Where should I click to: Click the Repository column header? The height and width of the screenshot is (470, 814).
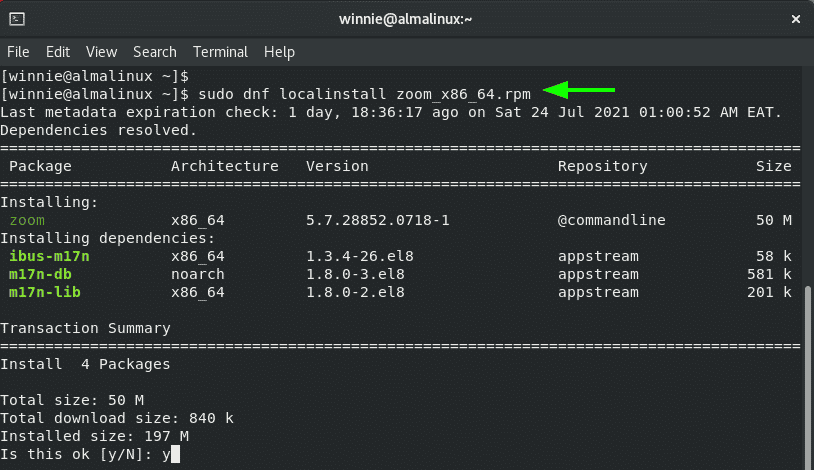tap(603, 166)
